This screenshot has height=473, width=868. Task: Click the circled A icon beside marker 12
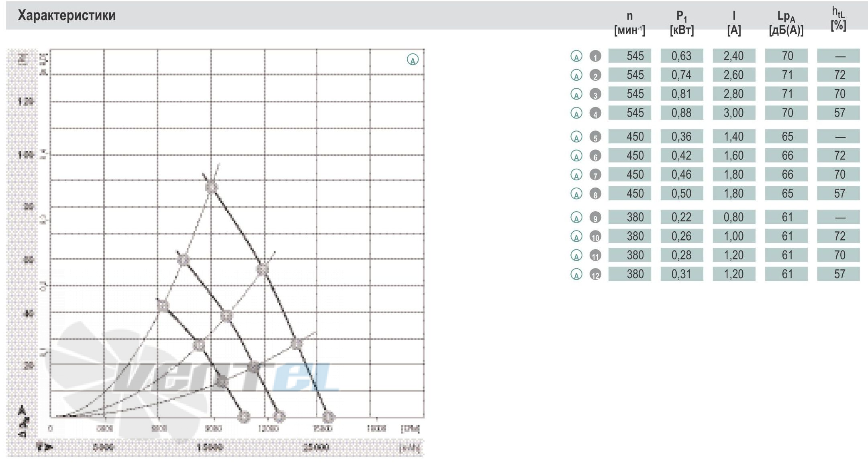[576, 275]
